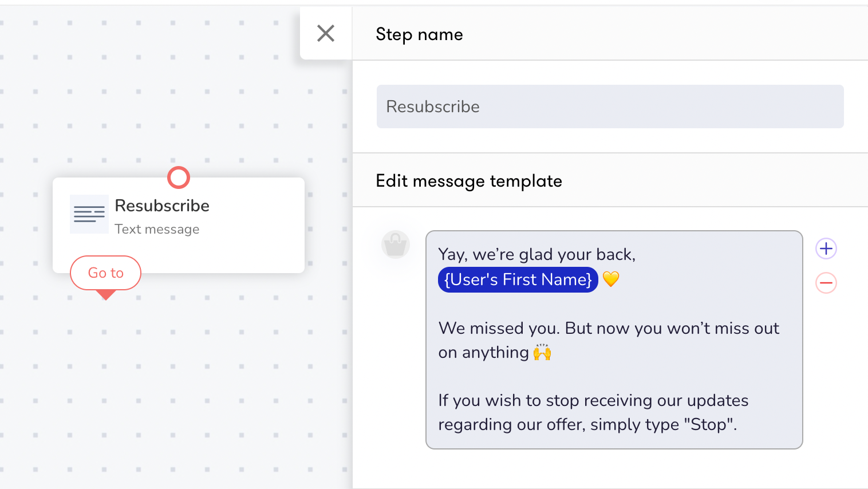Close the step editing panel
This screenshot has width=868, height=489.
[326, 33]
